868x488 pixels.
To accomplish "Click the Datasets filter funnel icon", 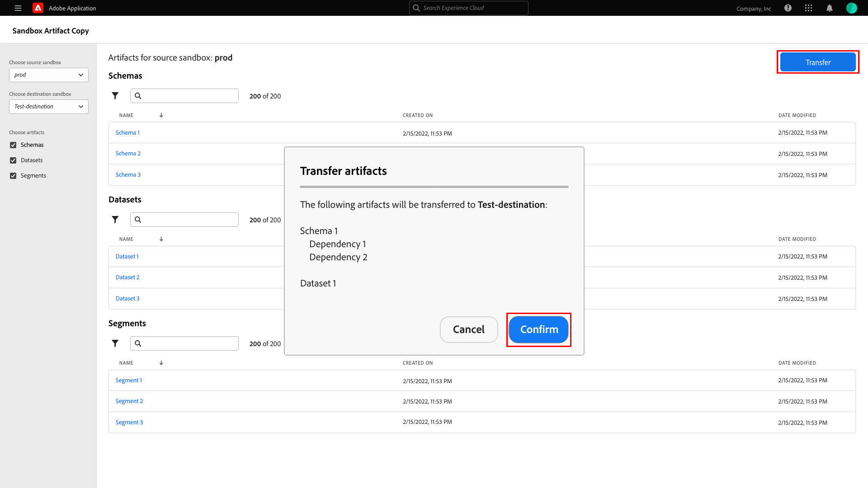I will point(115,220).
